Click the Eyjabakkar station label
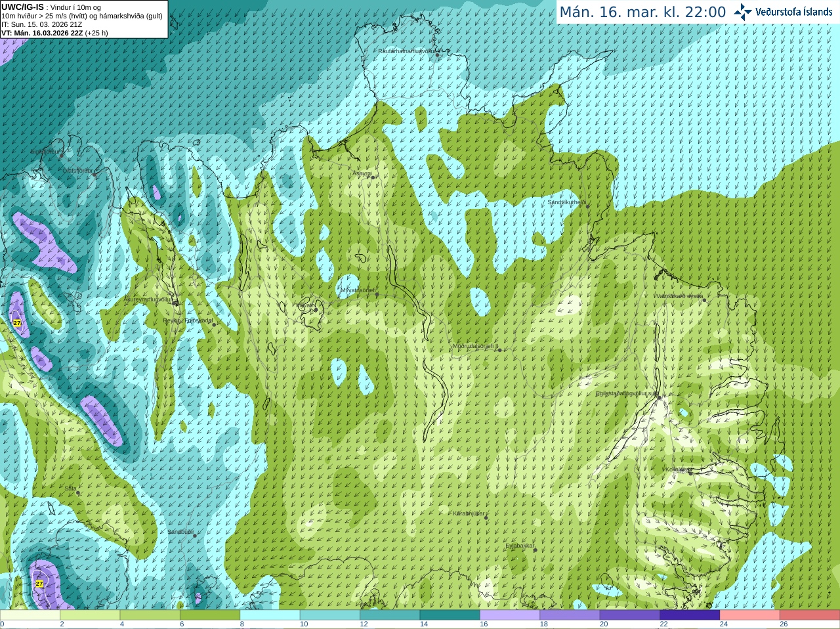Image resolution: width=840 pixels, height=629 pixels. pos(520,546)
